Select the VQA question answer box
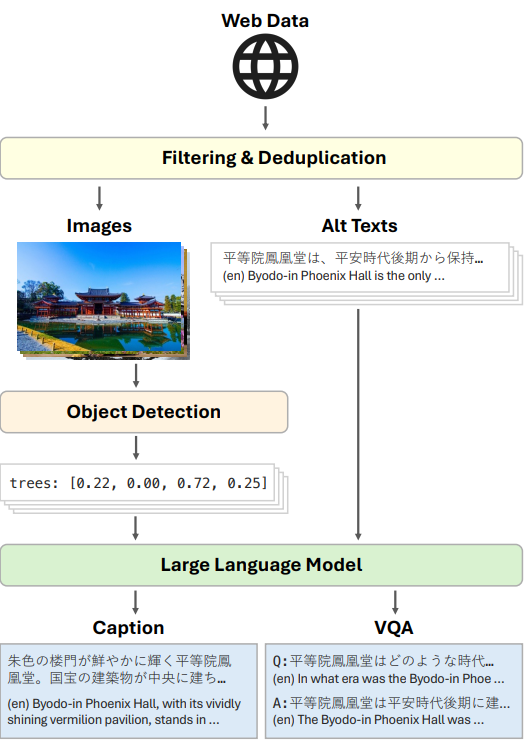The image size is (524, 744). [394, 690]
